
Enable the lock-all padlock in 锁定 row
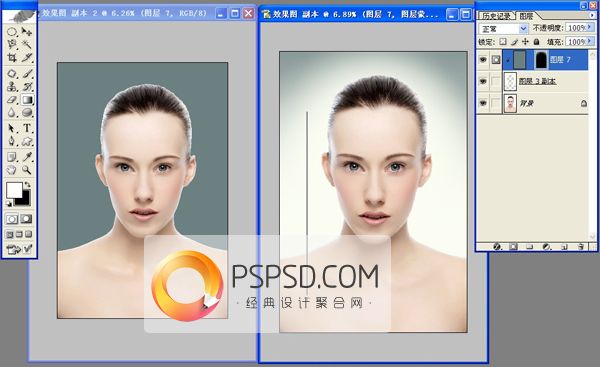pyautogui.click(x=536, y=42)
